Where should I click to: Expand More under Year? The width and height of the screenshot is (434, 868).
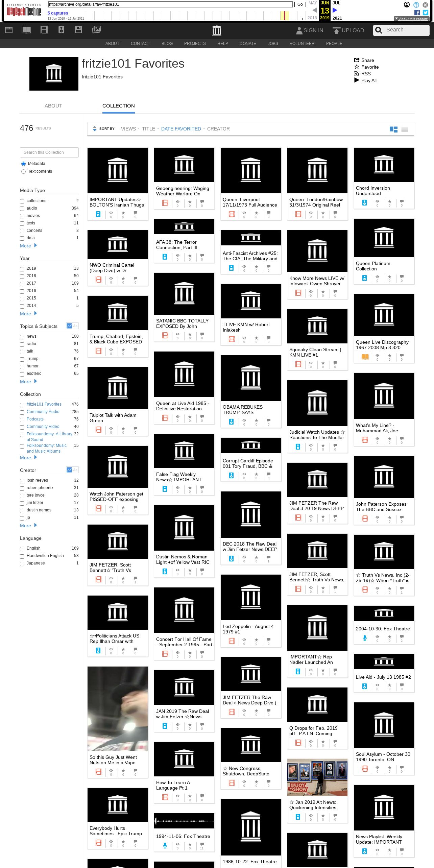tap(28, 314)
